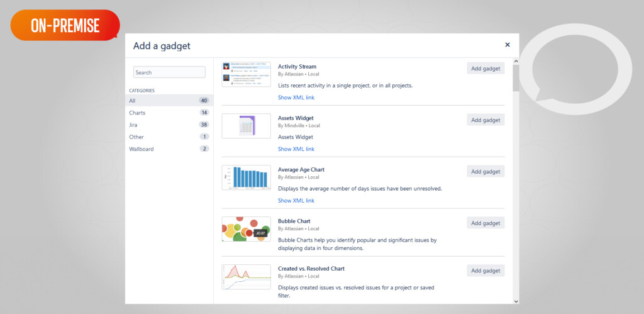Add the Activity Stream gadget
Image resolution: width=644 pixels, height=314 pixels.
[486, 68]
